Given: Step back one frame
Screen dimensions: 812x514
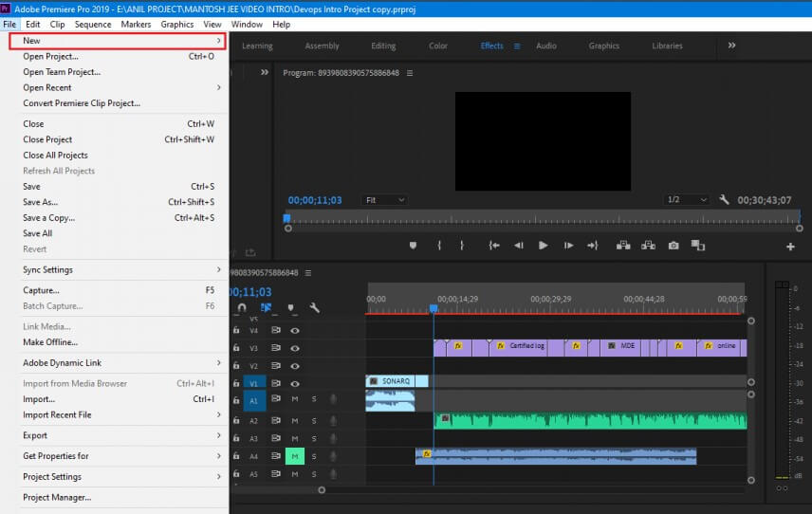Looking at the screenshot, I should pyautogui.click(x=518, y=246).
